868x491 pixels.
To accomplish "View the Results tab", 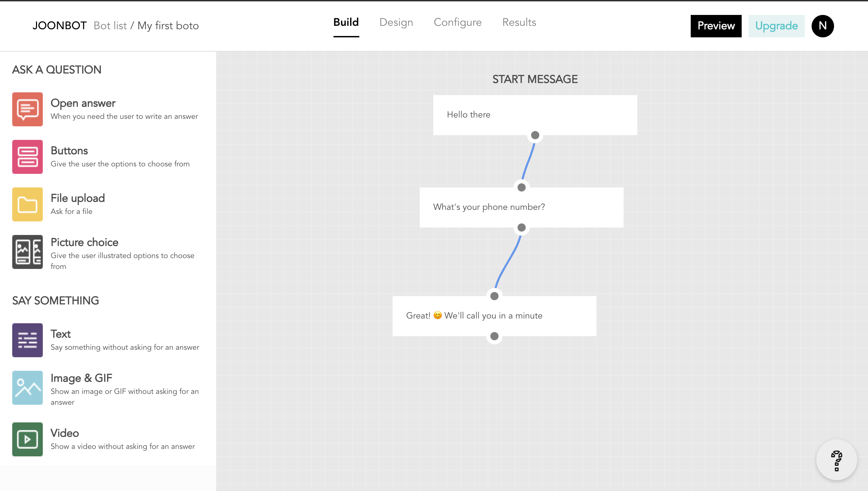I will pos(519,22).
